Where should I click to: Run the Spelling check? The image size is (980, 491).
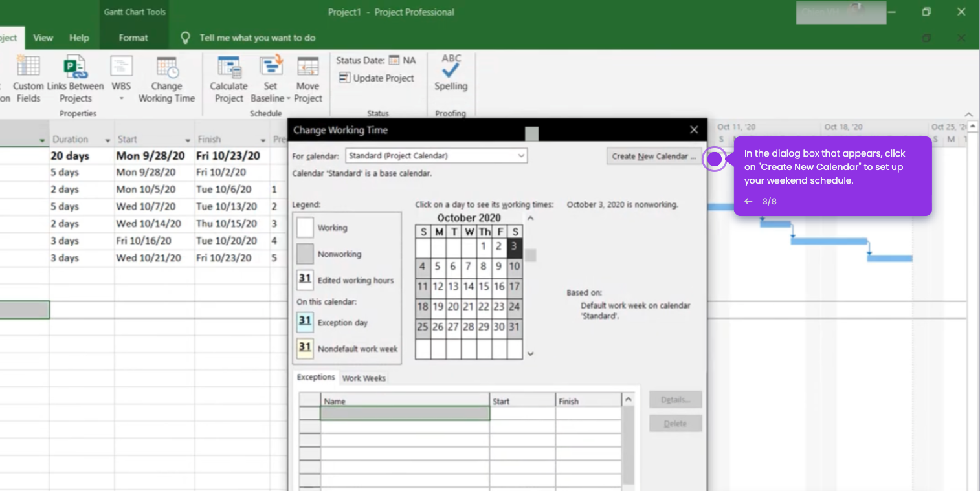pyautogui.click(x=451, y=72)
